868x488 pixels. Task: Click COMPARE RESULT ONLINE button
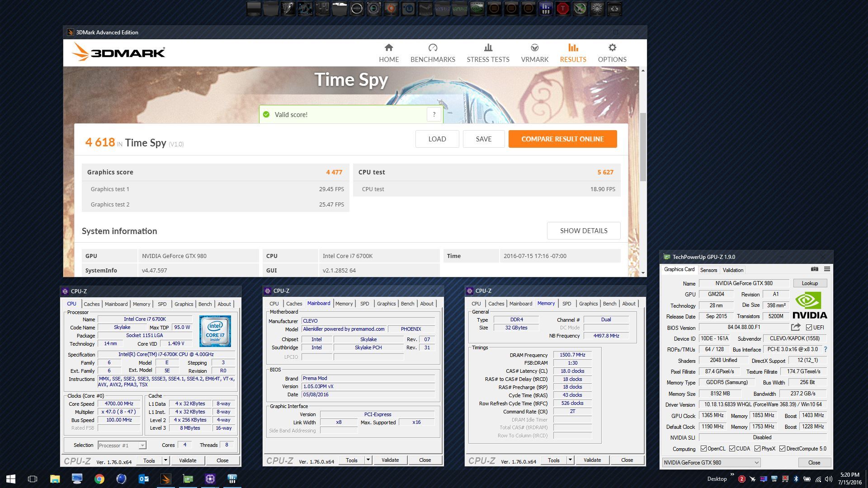562,139
